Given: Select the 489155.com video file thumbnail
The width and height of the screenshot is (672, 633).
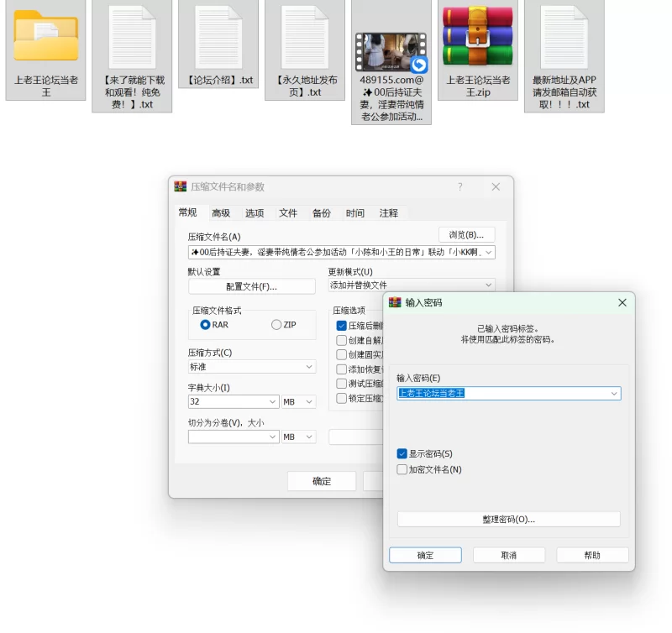Looking at the screenshot, I should click(391, 52).
